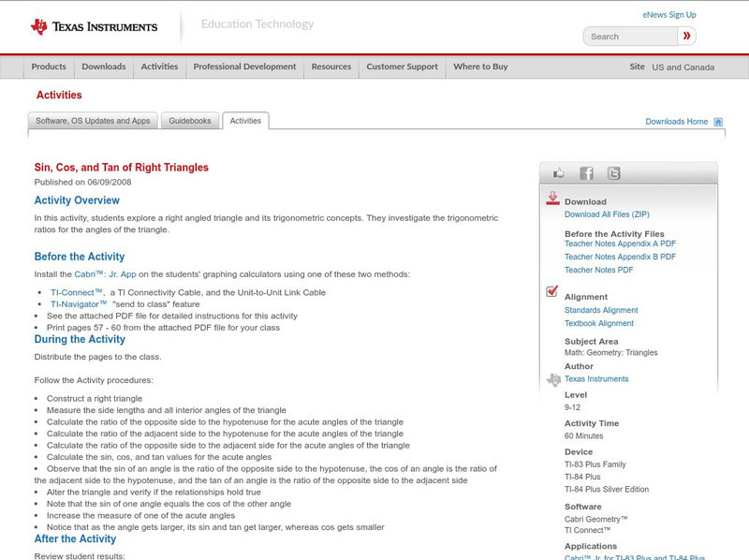Open the Products menu
This screenshot has width=749, height=560.
pyautogui.click(x=49, y=66)
